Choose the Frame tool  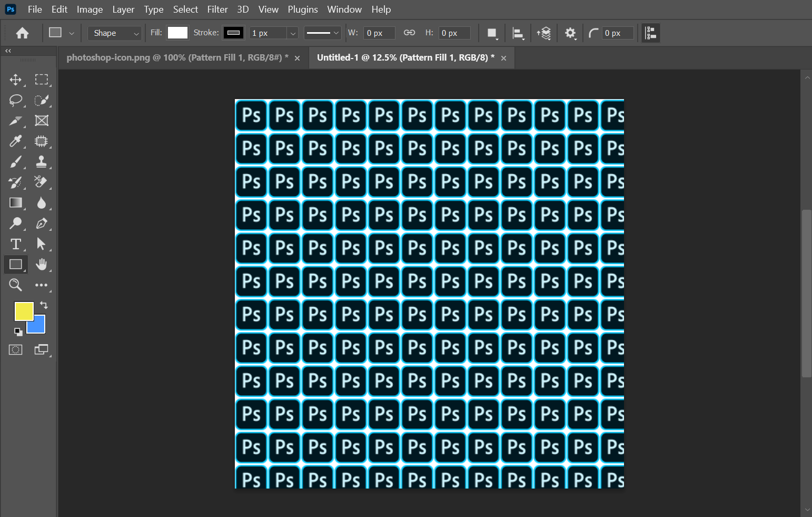[41, 121]
